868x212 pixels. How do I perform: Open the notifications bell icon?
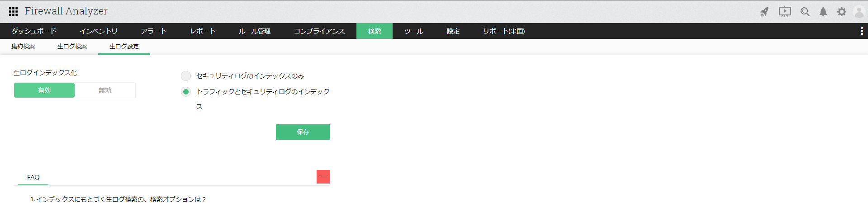tap(823, 12)
